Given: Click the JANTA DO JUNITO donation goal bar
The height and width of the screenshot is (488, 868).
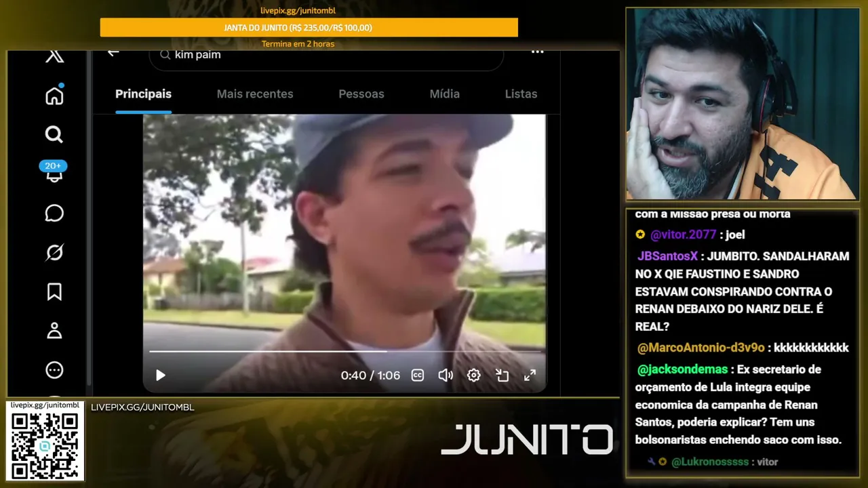Looking at the screenshot, I should pos(309,28).
